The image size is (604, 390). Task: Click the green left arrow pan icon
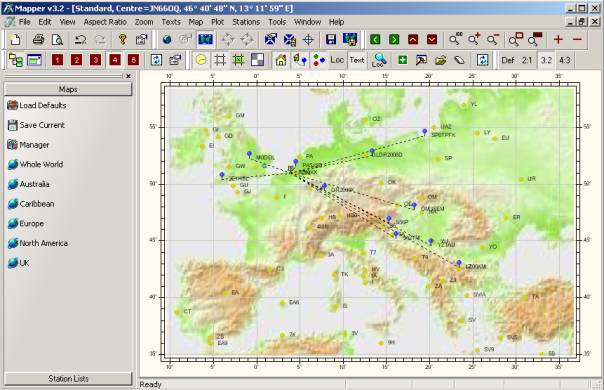click(375, 39)
